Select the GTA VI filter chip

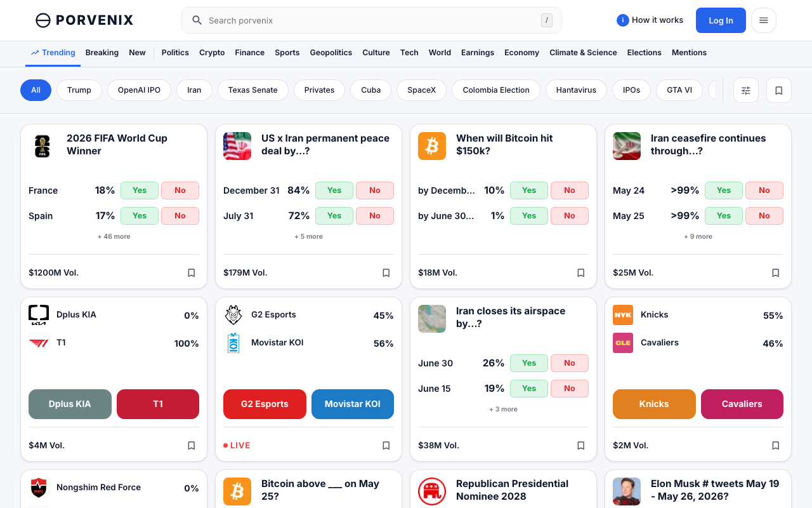click(x=679, y=90)
